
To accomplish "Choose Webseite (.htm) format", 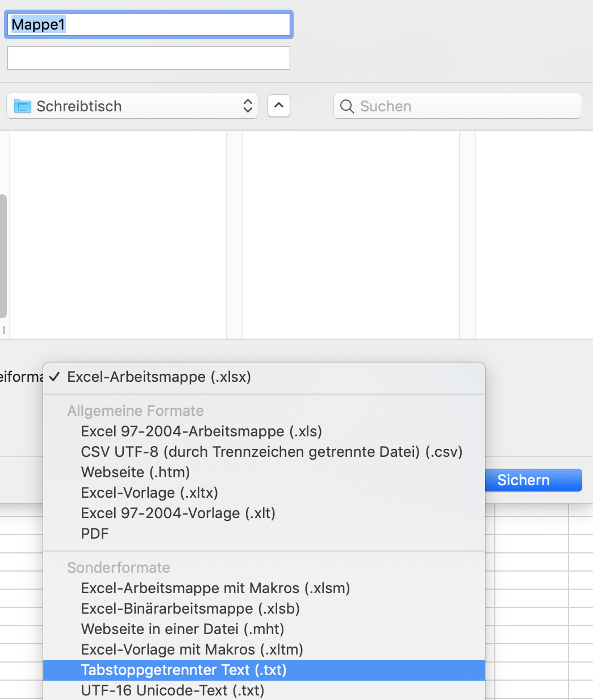I will coord(264,472).
